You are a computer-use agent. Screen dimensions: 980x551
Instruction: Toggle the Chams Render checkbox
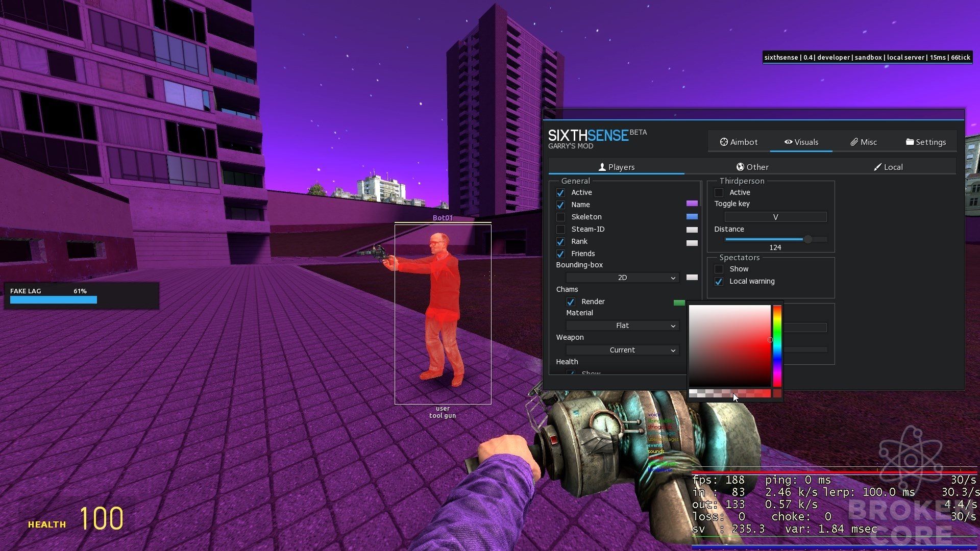click(x=571, y=302)
